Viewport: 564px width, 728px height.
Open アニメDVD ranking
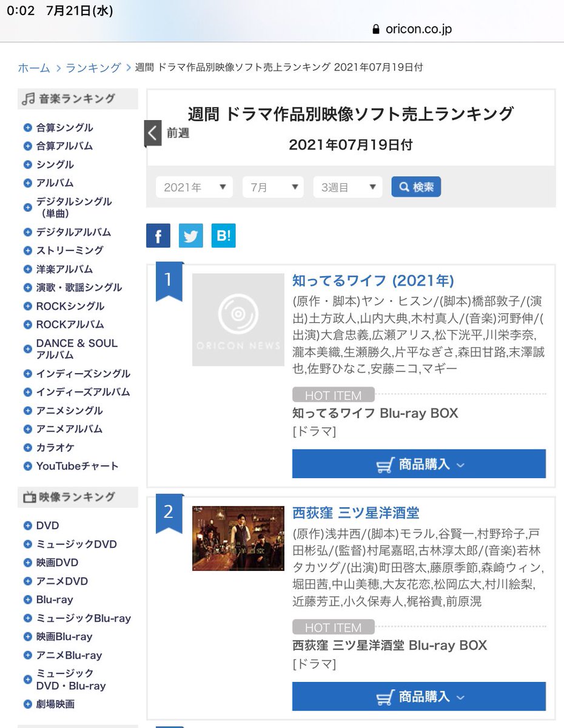(x=62, y=581)
